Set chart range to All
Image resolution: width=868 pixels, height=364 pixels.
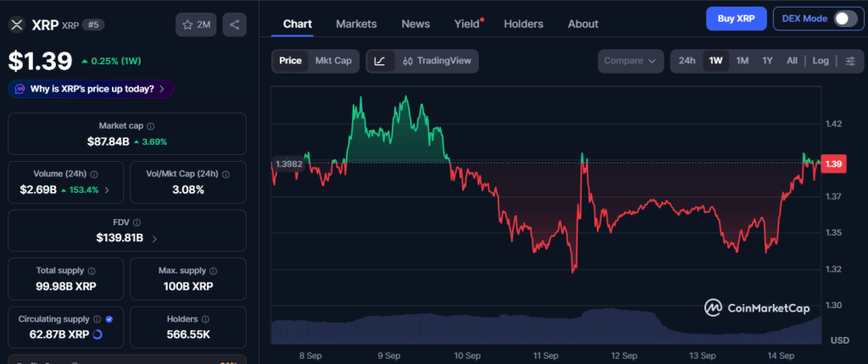[793, 61]
